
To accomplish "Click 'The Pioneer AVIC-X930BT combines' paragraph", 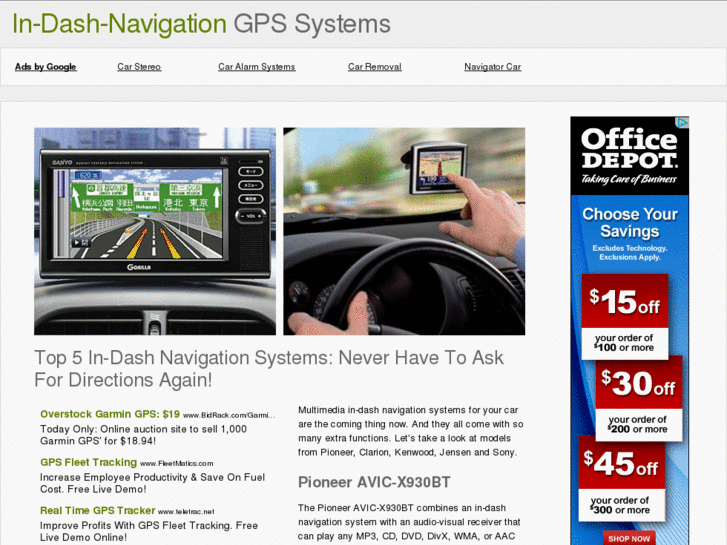I will click(409, 522).
